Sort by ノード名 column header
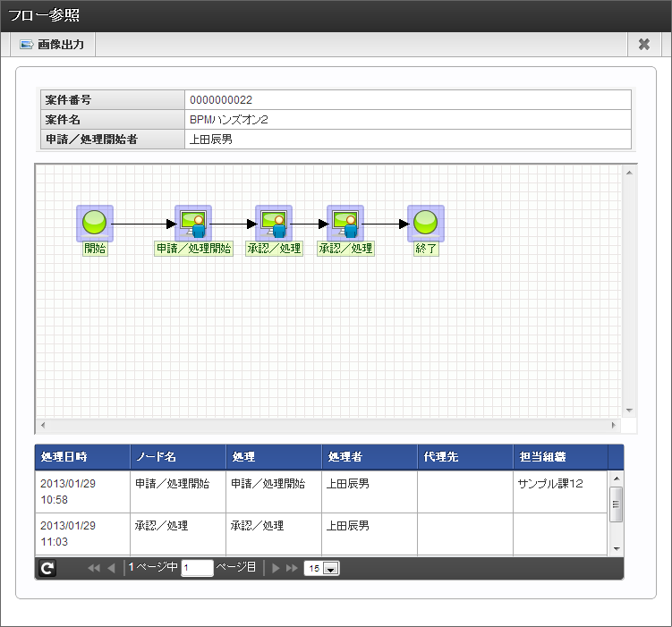The height and width of the screenshot is (627, 672). [178, 457]
